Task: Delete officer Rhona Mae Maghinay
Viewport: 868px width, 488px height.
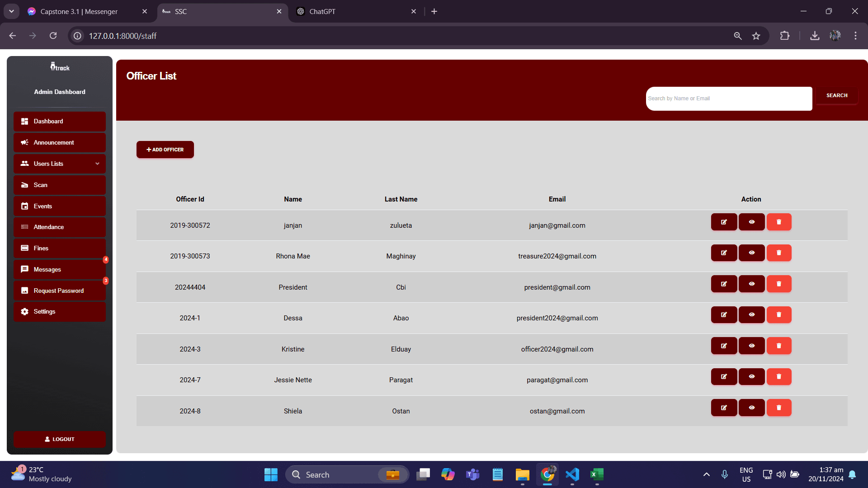Action: point(779,253)
